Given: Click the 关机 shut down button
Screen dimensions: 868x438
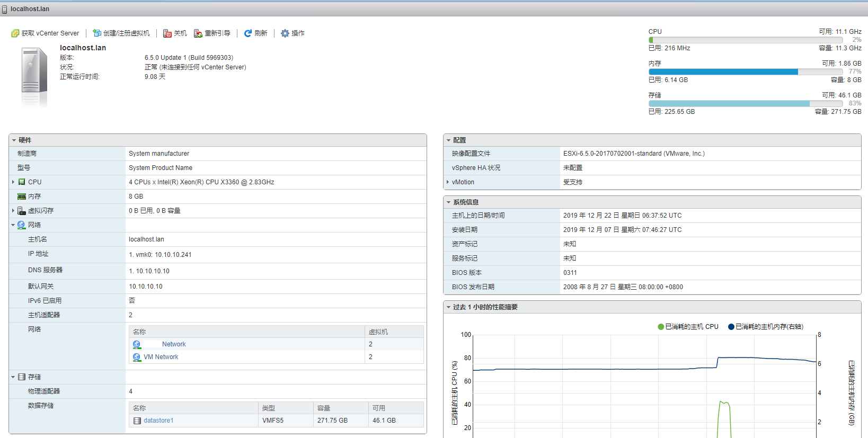Looking at the screenshot, I should tap(175, 33).
